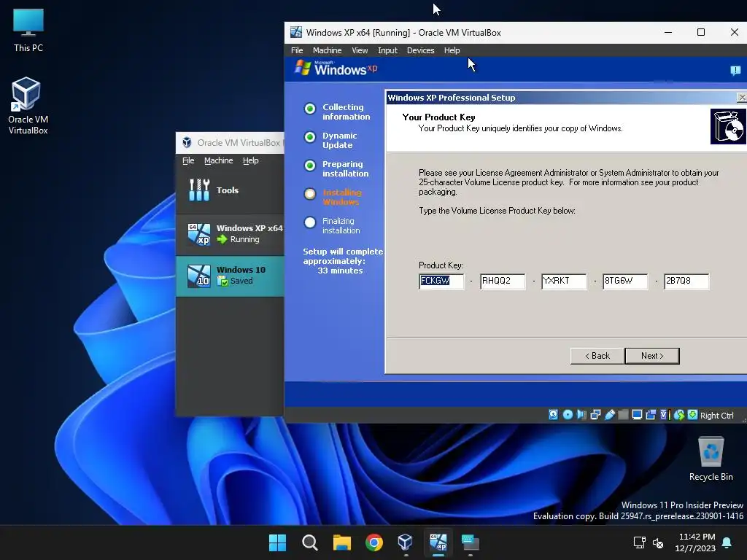Click the muted volume icon in the system tray
Image resolution: width=747 pixels, height=560 pixels.
658,542
